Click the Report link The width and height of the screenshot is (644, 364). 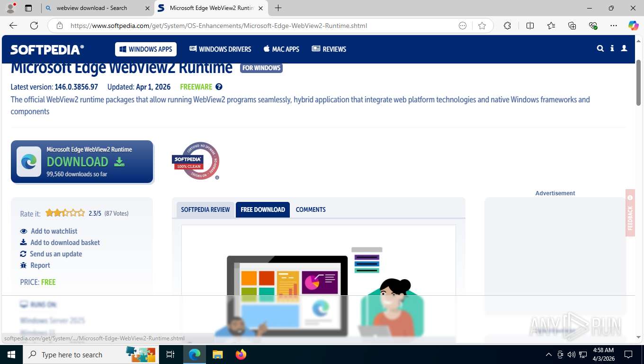35,265
